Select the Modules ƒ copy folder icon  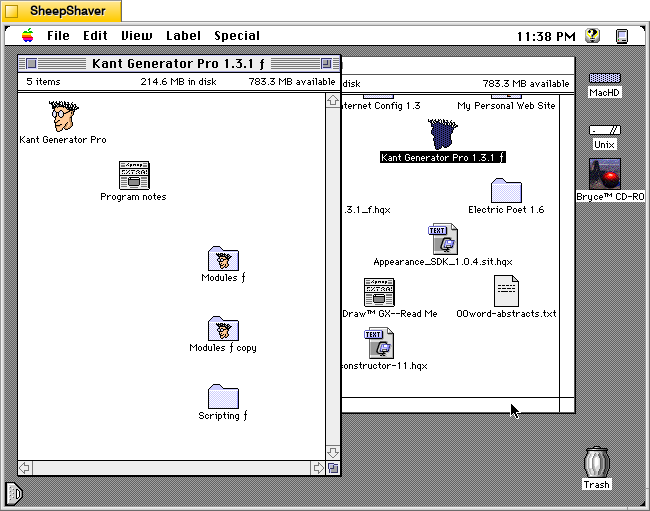pos(223,329)
